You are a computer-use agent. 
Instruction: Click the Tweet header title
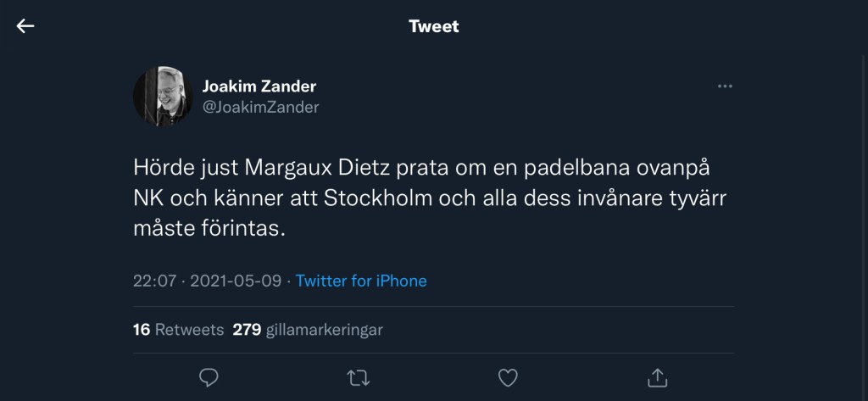pyautogui.click(x=433, y=26)
